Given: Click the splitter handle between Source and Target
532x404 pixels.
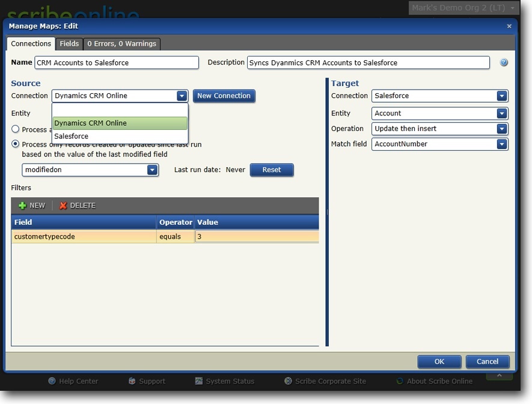Looking at the screenshot, I should point(327,212).
